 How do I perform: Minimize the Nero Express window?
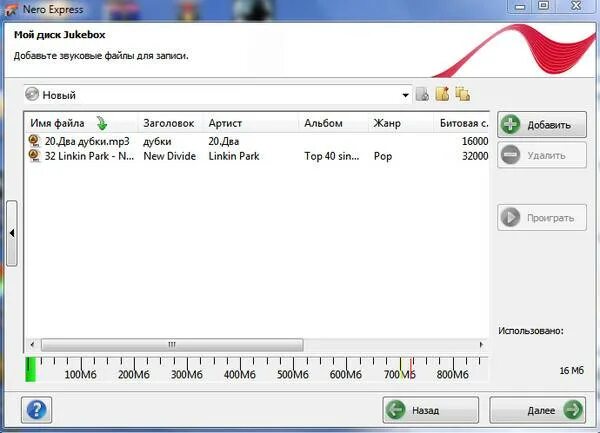[x=520, y=7]
